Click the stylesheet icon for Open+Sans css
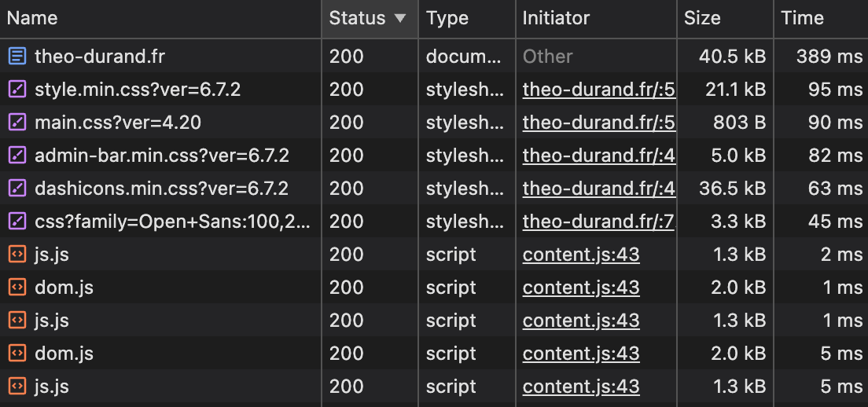The image size is (868, 407). 18,222
